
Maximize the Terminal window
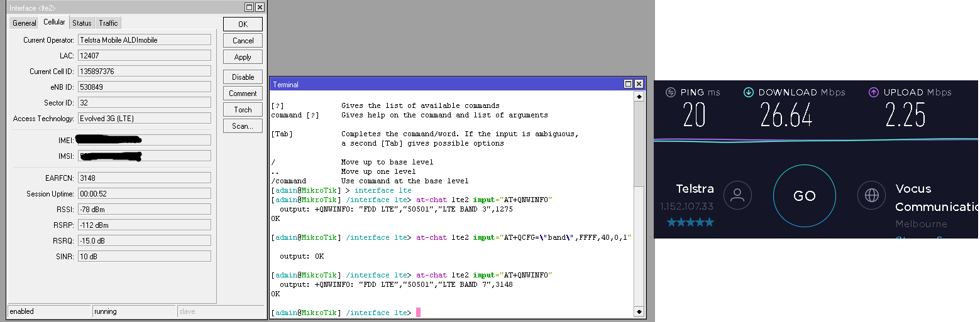629,84
